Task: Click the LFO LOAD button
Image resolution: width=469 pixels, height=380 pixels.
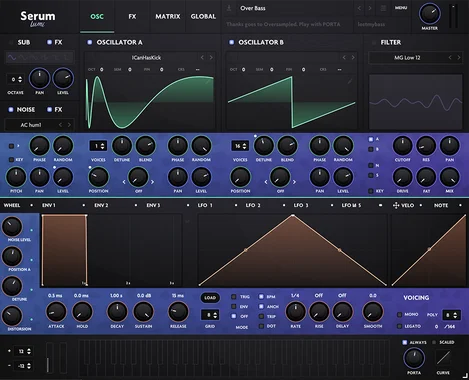Action: 210,298
